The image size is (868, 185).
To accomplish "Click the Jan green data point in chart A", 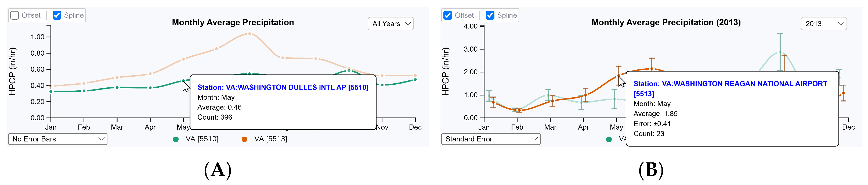I will click(51, 91).
